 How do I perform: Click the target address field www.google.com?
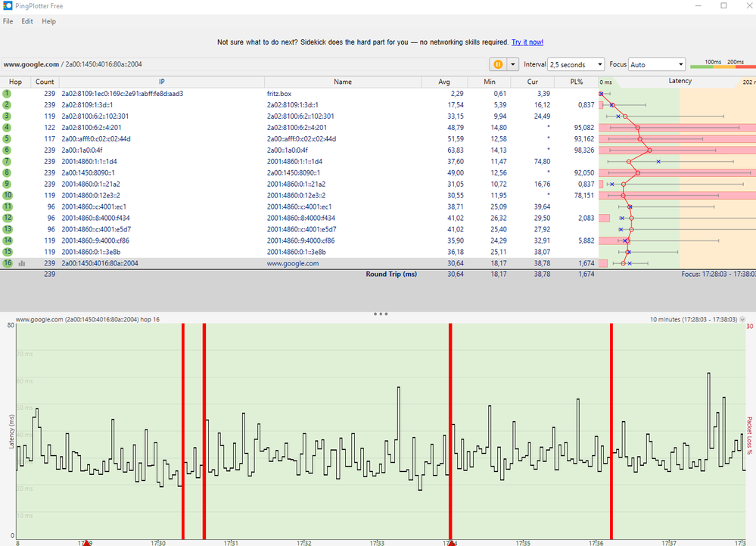click(x=244, y=64)
